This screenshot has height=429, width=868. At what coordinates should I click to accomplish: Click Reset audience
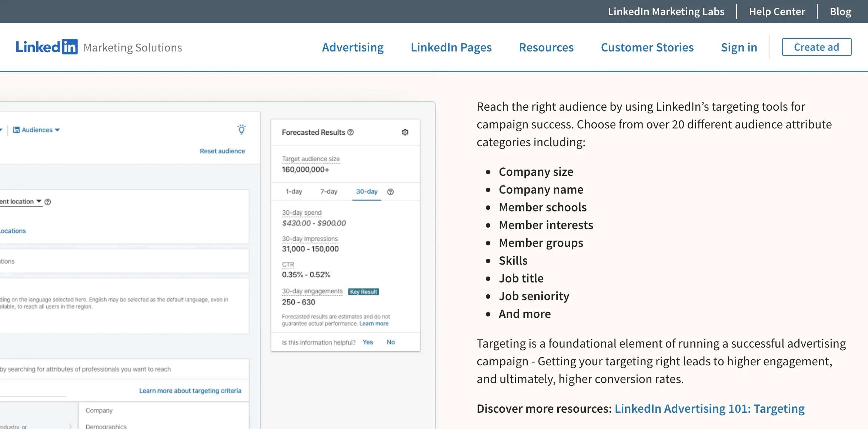(222, 151)
